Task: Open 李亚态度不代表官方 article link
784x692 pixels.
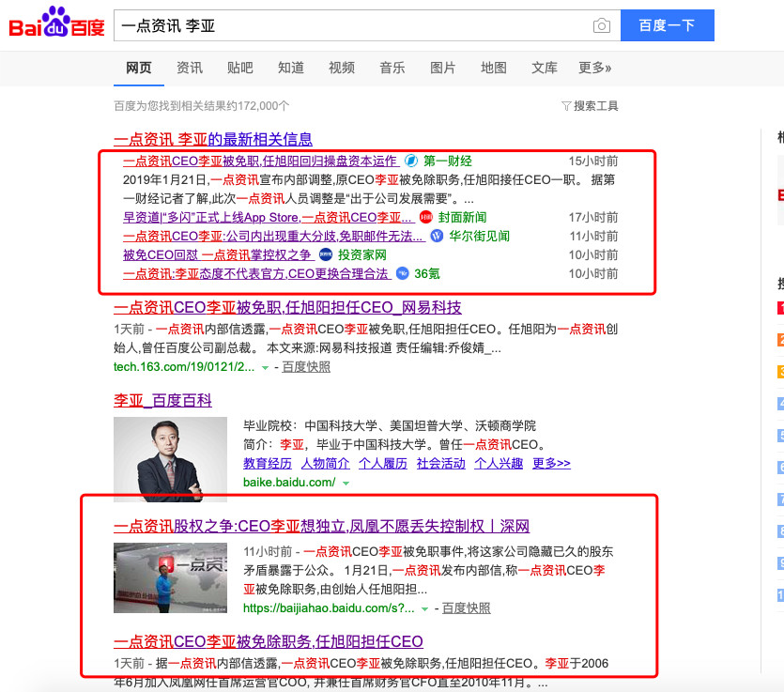Action: coord(257,273)
